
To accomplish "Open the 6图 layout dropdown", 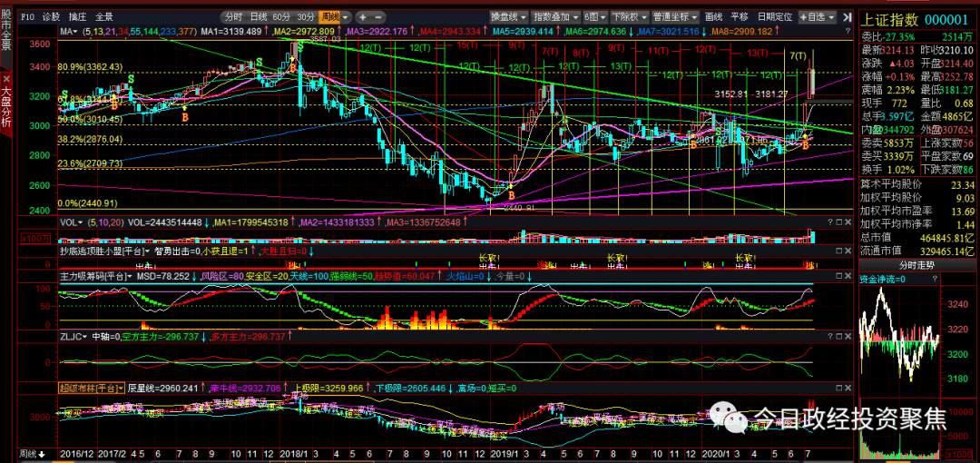I will 594,17.
